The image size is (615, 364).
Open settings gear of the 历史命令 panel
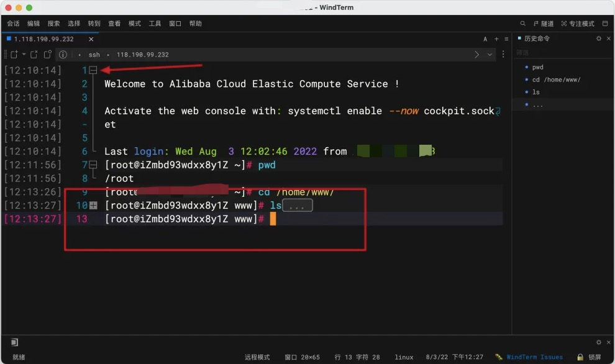598,39
